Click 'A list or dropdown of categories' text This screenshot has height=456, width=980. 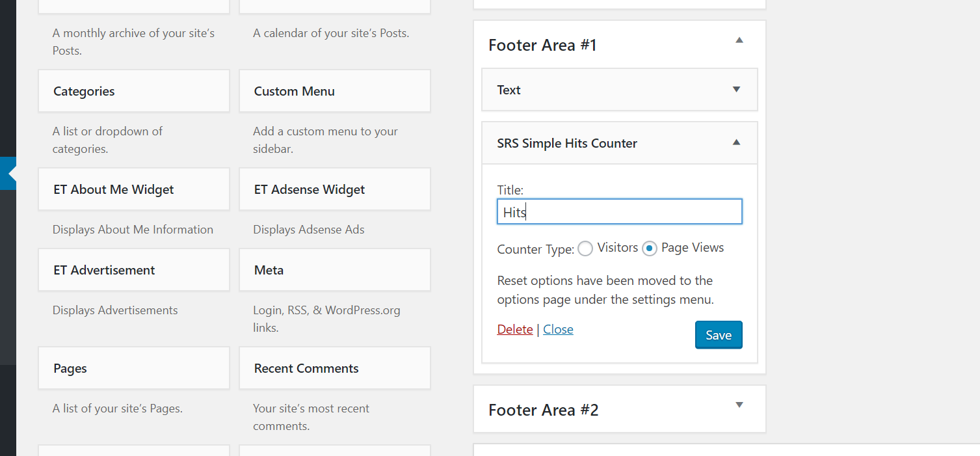107,140
